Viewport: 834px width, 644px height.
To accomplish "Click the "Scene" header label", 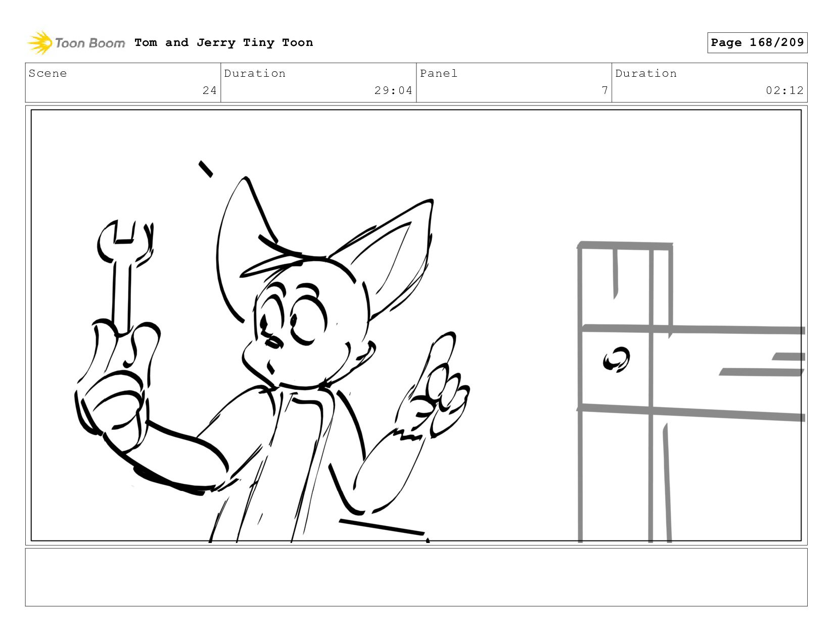I will point(48,73).
